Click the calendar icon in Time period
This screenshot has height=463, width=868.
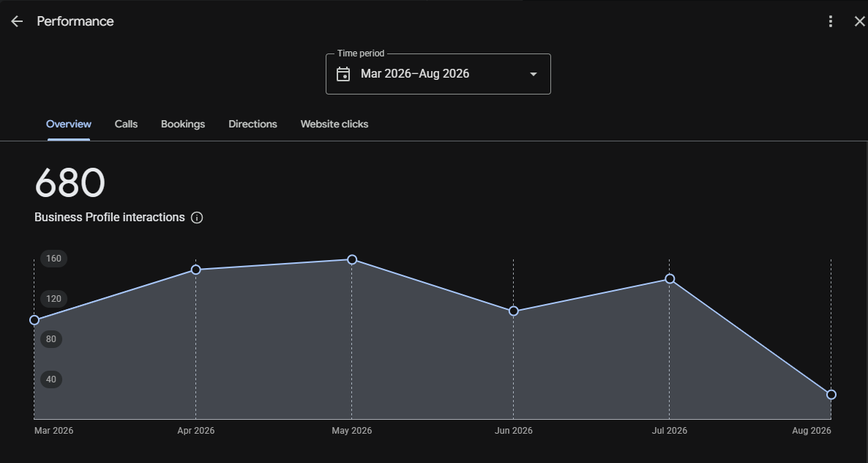[343, 74]
